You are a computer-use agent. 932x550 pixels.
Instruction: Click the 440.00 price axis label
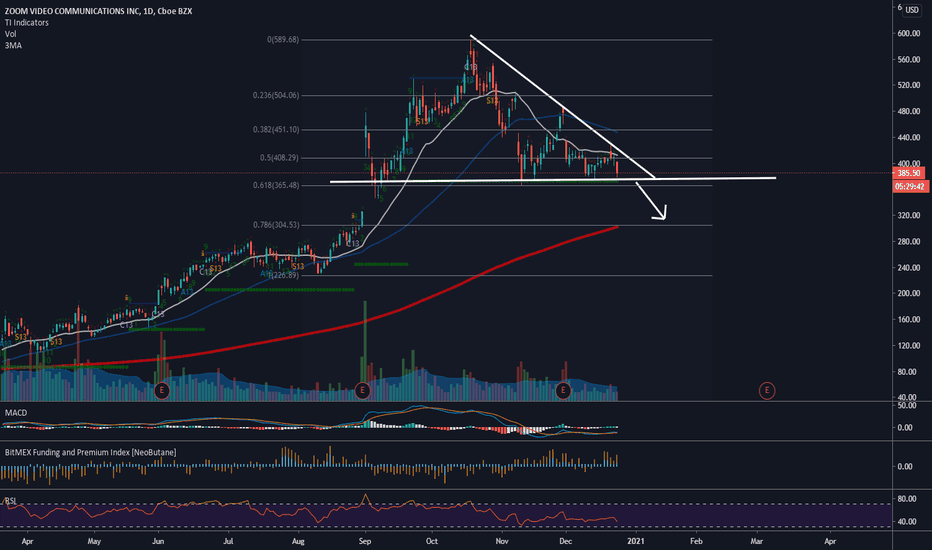tap(908, 137)
